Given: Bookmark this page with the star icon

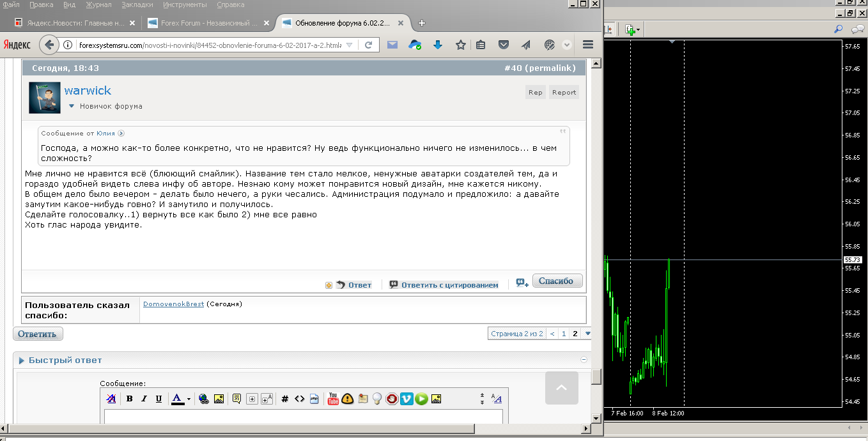Looking at the screenshot, I should (x=460, y=45).
